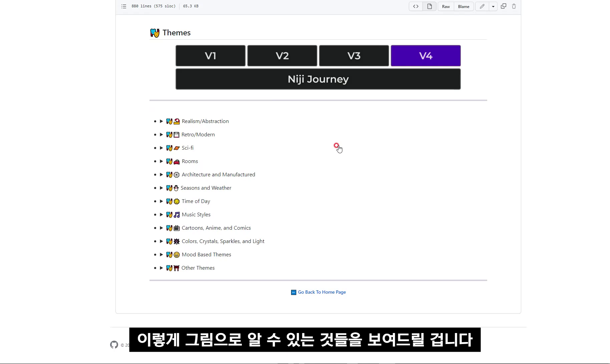Click the planet icon beside Sci-fi
610x364 pixels.
[x=177, y=148]
